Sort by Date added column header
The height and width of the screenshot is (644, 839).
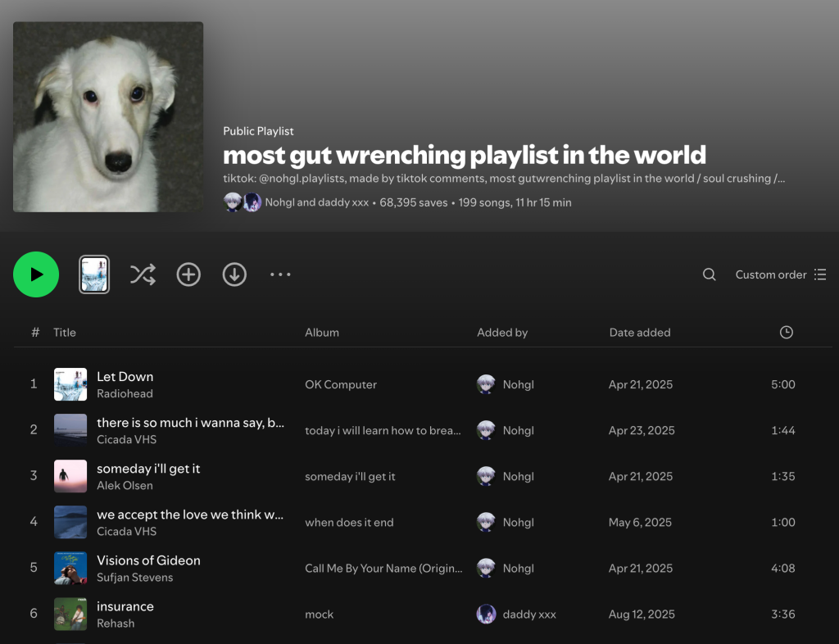coord(639,332)
